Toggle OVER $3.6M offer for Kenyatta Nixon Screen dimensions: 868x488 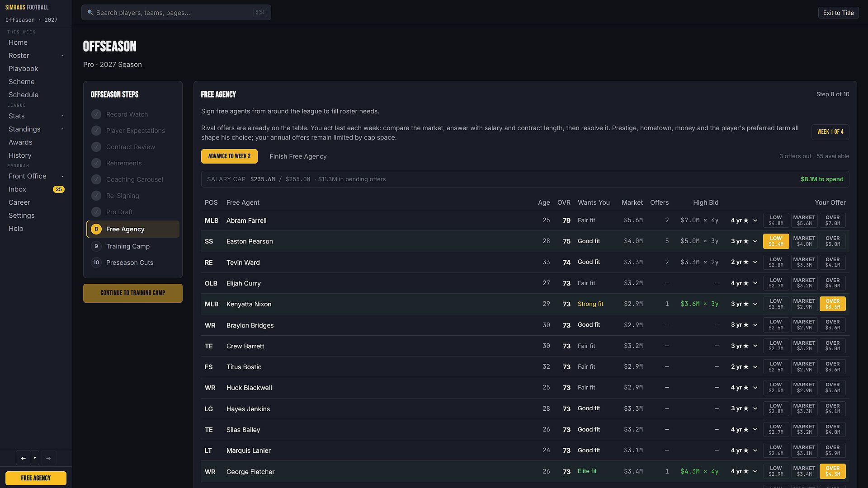click(x=832, y=304)
